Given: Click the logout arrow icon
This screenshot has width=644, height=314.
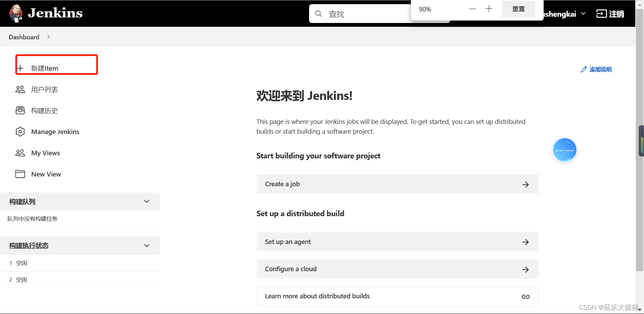Looking at the screenshot, I should point(601,14).
